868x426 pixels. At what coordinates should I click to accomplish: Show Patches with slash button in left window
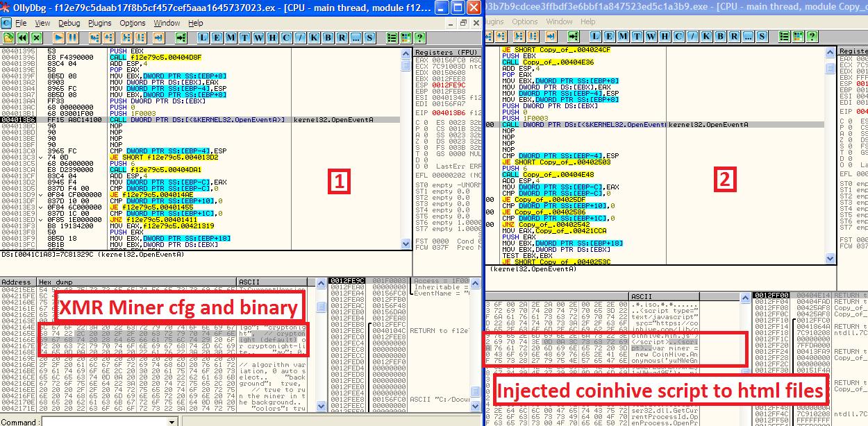pyautogui.click(x=301, y=37)
